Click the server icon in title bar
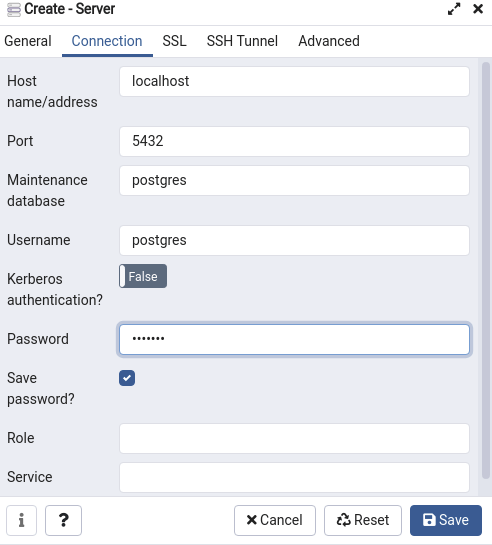 [14, 9]
